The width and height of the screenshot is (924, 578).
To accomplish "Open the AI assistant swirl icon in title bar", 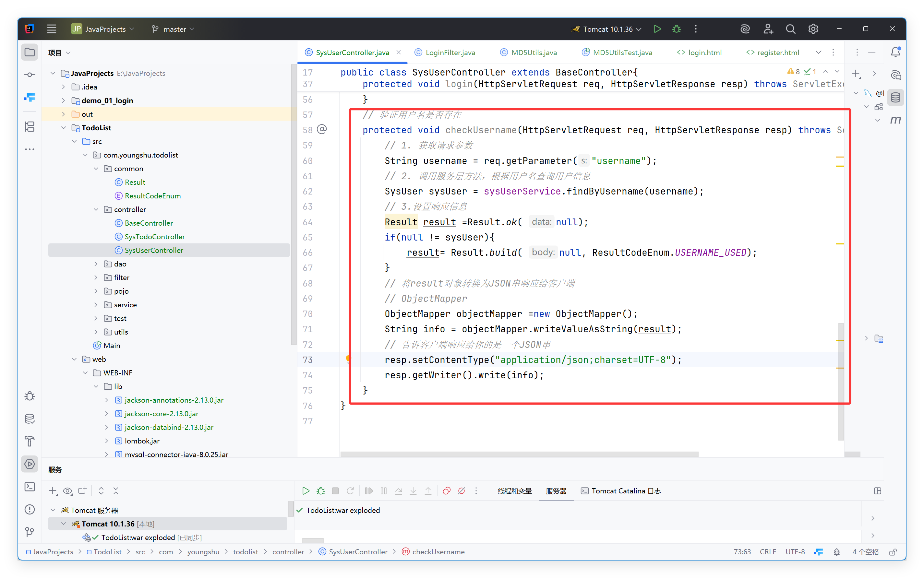I will (745, 29).
